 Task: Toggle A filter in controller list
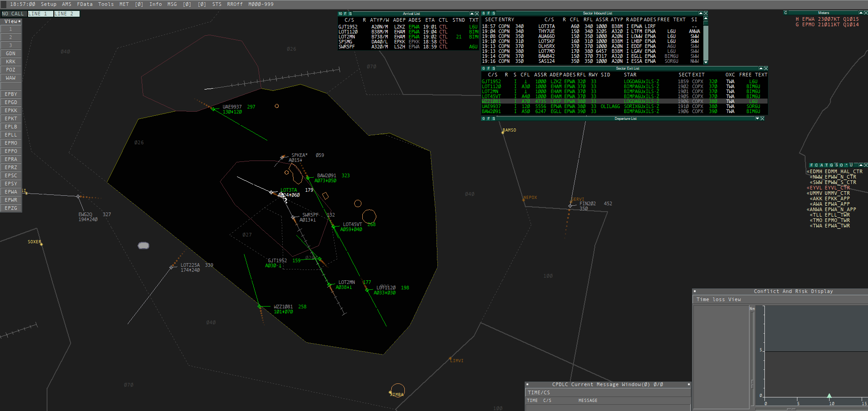821,165
